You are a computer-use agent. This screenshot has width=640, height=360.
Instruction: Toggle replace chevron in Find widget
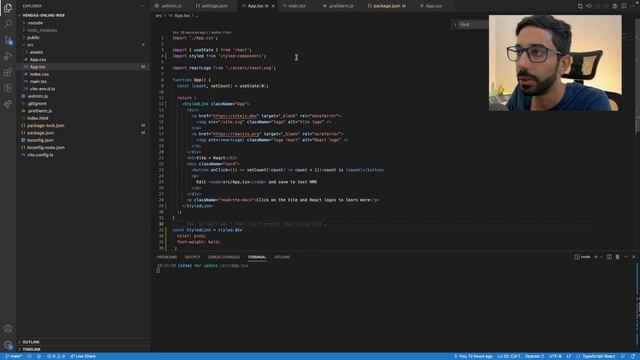pyautogui.click(x=455, y=24)
